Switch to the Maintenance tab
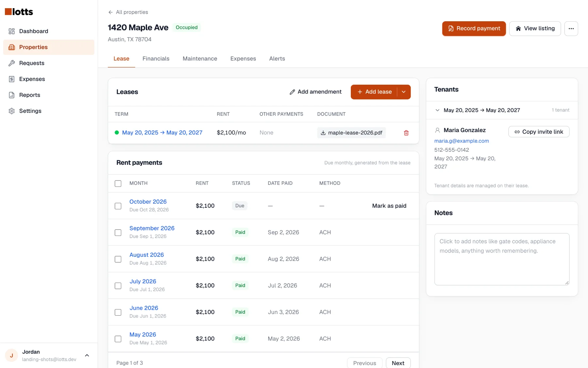The image size is (588, 368). (200, 59)
